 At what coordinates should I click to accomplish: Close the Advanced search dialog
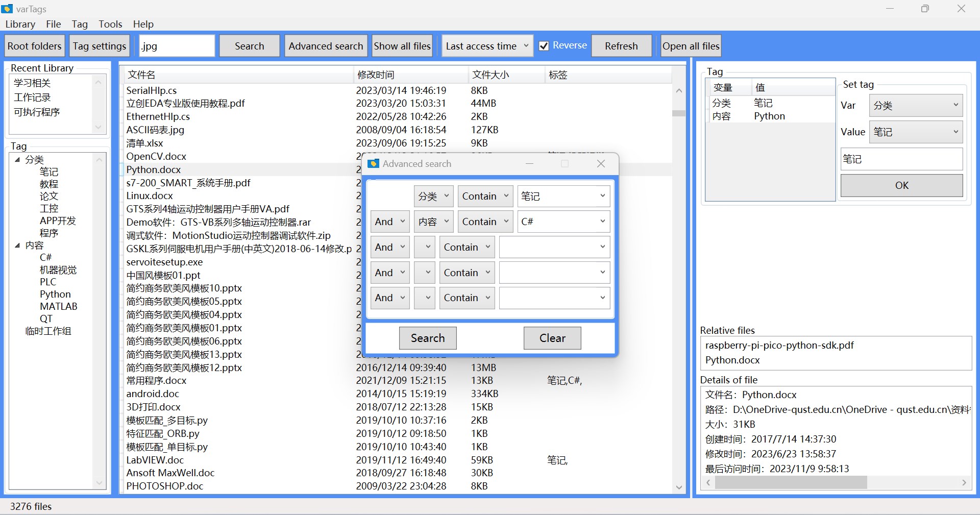pyautogui.click(x=601, y=163)
